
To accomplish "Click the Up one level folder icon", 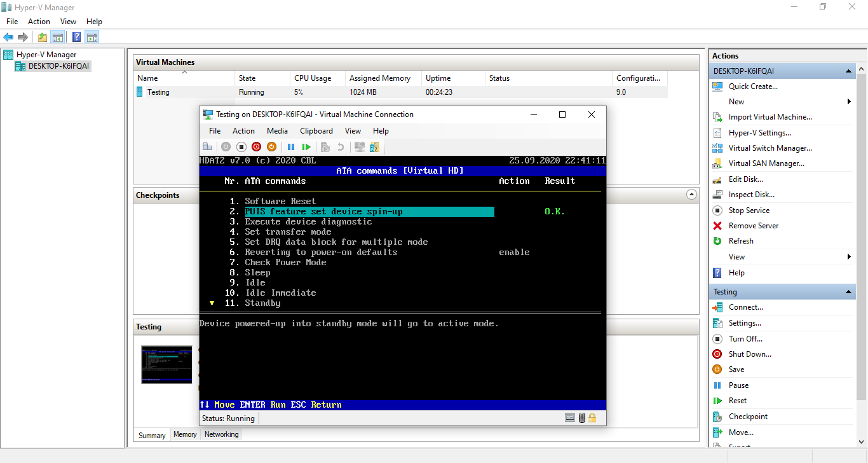I will click(43, 38).
